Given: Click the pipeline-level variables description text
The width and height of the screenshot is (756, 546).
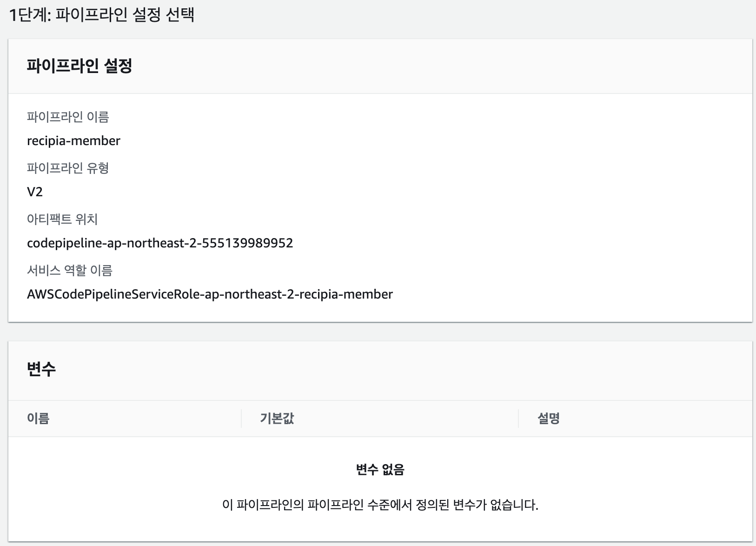Looking at the screenshot, I should pyautogui.click(x=381, y=503).
